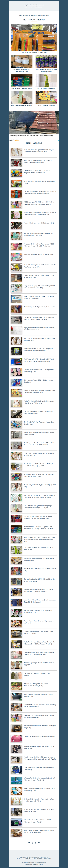
Task: Open 'Score 3 Freebies at Staples' deal
Action: 46,105
